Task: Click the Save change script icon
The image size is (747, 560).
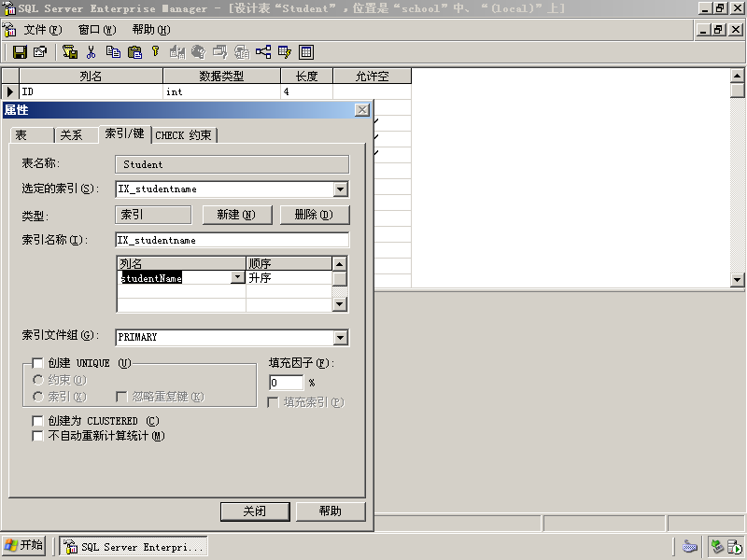Action: (70, 52)
